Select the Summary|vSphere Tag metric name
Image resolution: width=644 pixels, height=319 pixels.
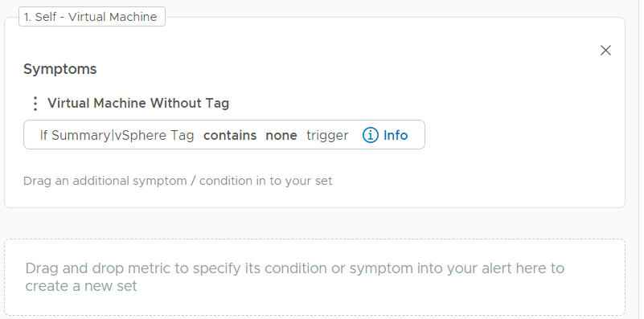click(x=123, y=136)
